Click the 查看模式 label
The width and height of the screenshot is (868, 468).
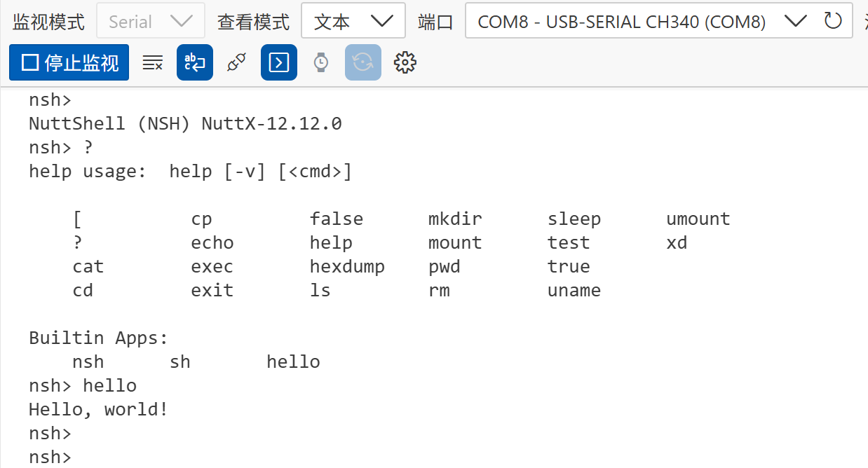pyautogui.click(x=253, y=22)
